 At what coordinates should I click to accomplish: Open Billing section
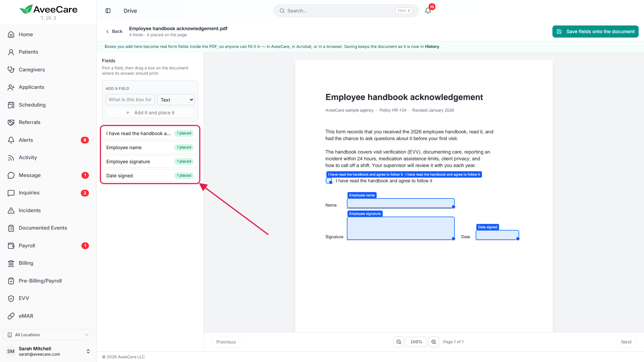click(x=48, y=263)
